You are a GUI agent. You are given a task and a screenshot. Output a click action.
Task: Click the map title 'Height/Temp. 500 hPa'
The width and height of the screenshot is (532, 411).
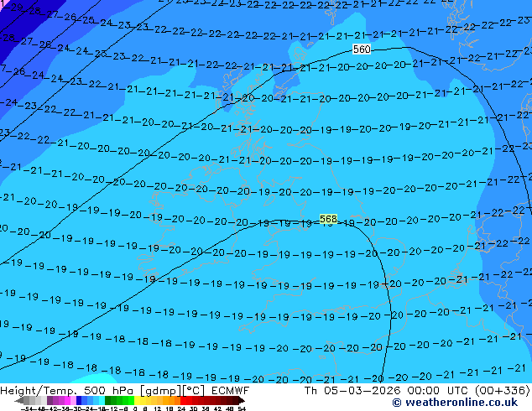68,391
